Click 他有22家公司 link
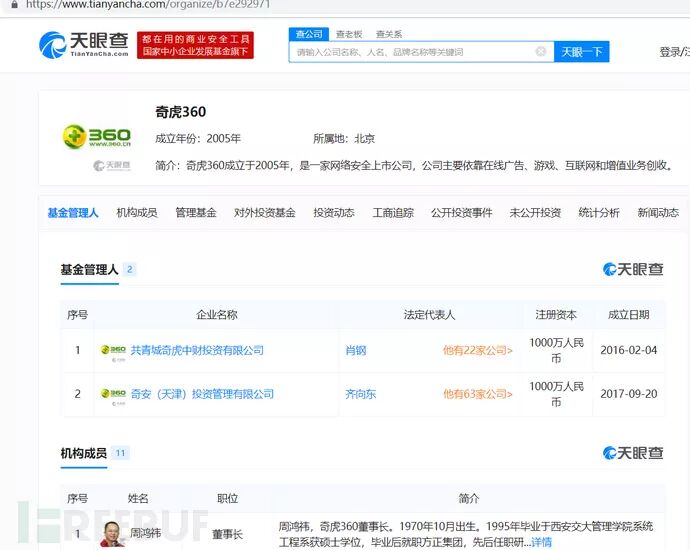 478,350
